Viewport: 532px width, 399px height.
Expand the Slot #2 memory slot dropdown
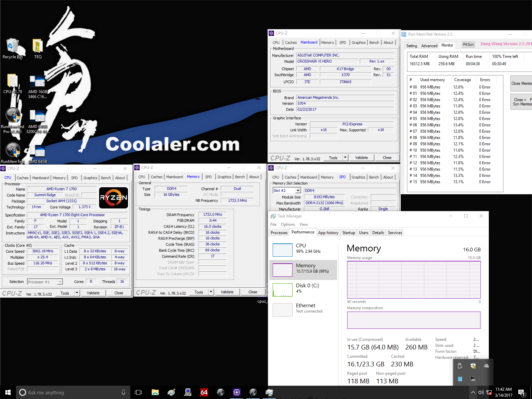(298, 191)
